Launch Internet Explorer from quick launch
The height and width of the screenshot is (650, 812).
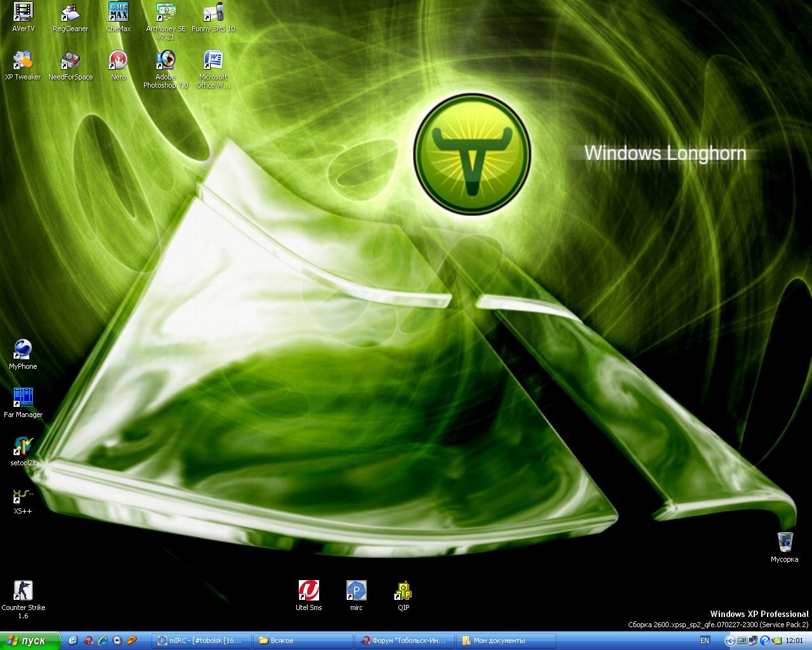click(x=103, y=640)
